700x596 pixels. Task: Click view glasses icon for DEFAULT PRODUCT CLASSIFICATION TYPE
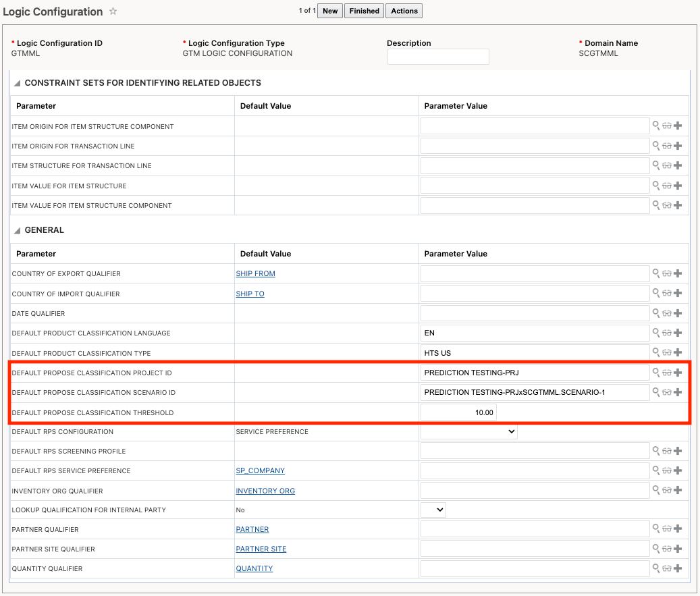(667, 353)
